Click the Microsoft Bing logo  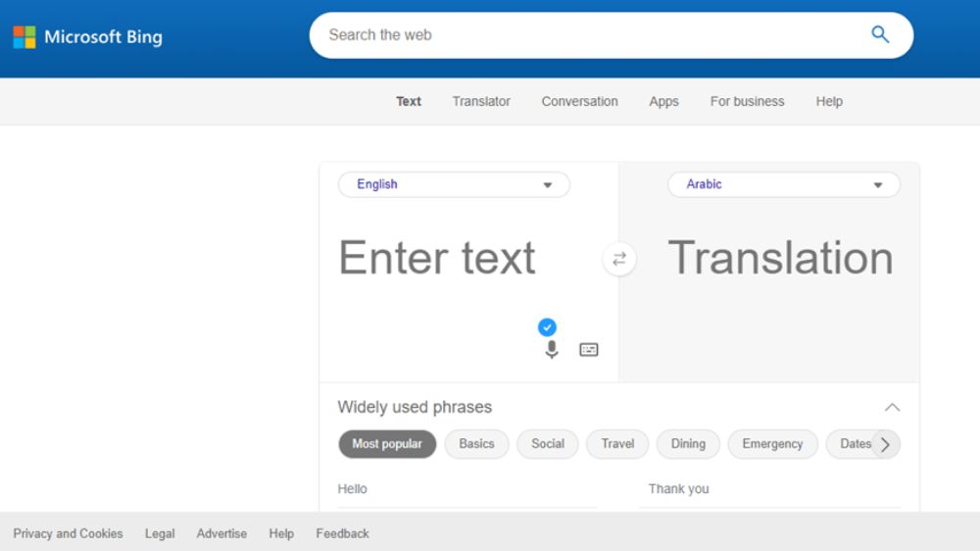[88, 37]
